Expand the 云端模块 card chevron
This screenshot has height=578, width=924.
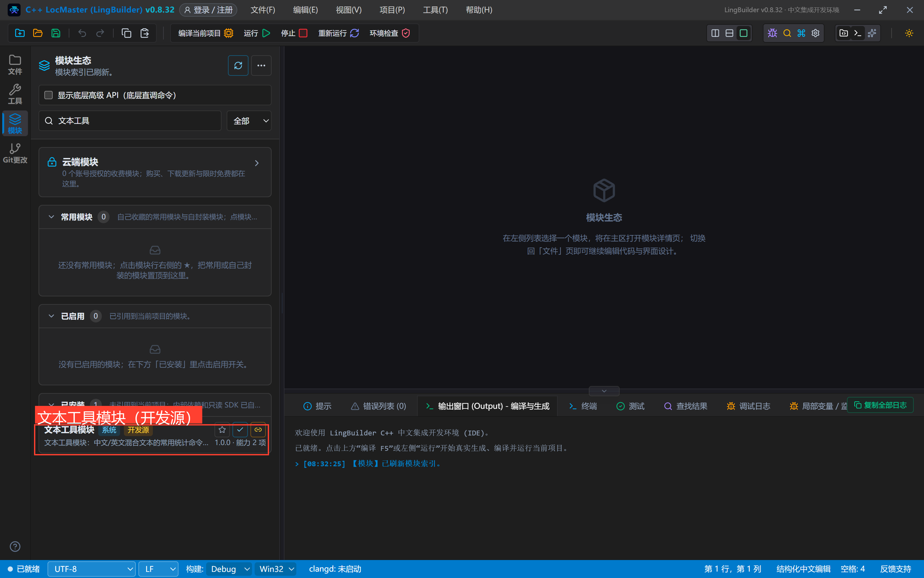click(x=257, y=163)
